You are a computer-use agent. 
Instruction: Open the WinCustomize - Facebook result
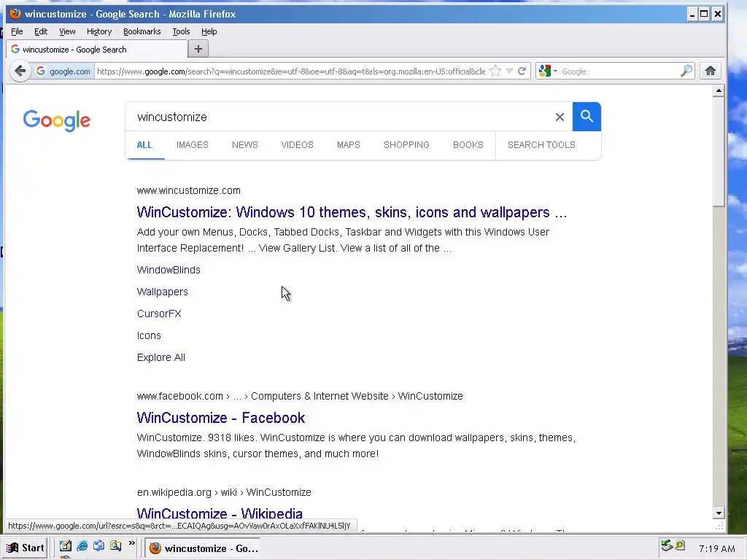[220, 418]
